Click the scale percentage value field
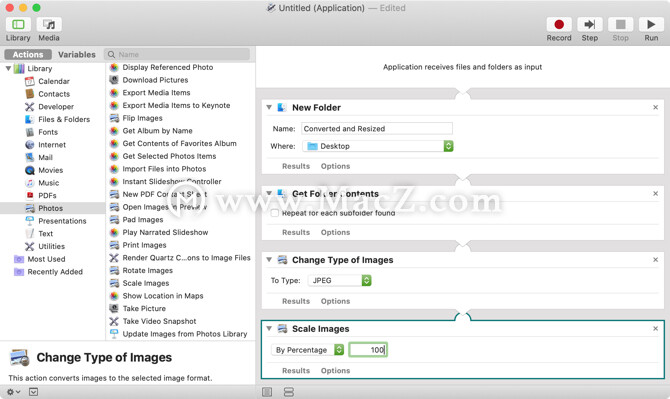The image size is (670, 399). tap(368, 350)
